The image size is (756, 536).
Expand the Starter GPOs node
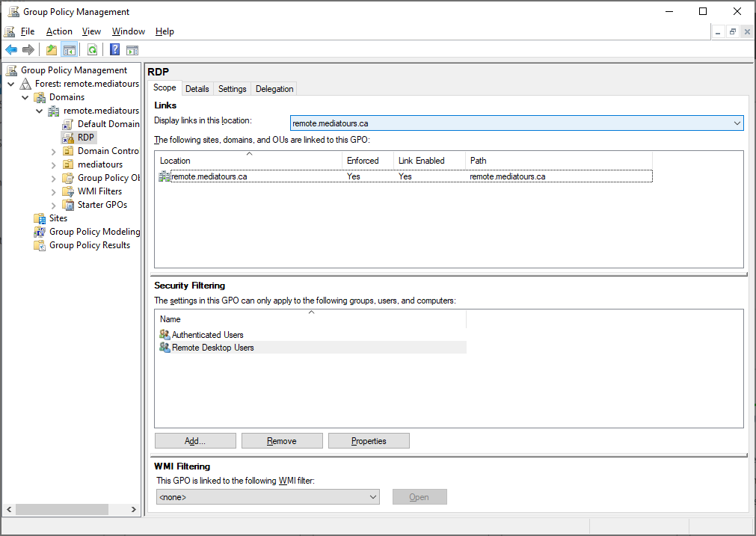click(54, 206)
